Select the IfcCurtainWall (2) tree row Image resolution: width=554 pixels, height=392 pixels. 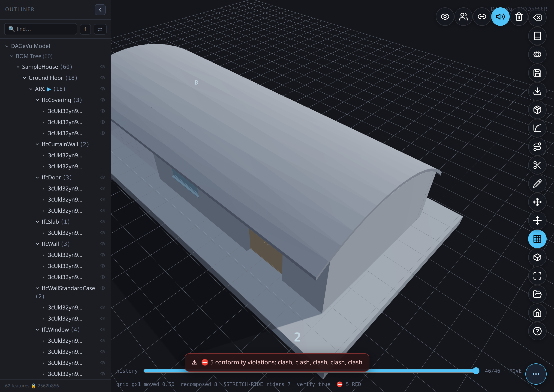pyautogui.click(x=55, y=144)
